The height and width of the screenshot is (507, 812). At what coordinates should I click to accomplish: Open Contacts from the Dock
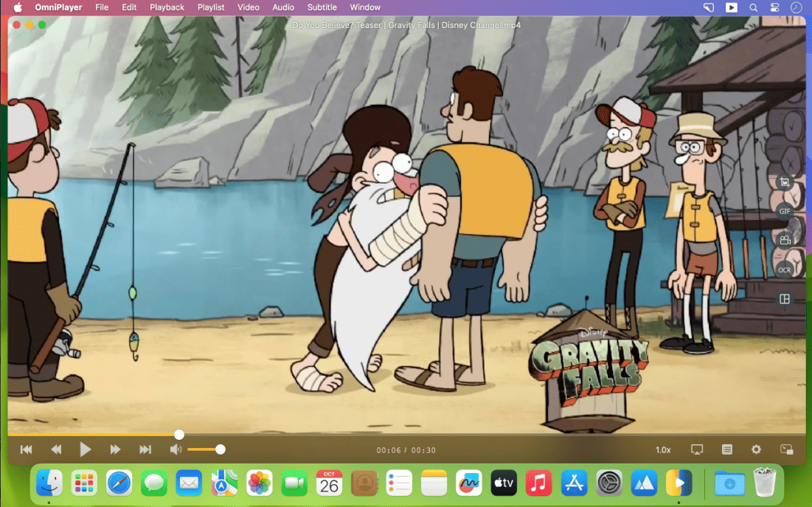click(x=364, y=483)
